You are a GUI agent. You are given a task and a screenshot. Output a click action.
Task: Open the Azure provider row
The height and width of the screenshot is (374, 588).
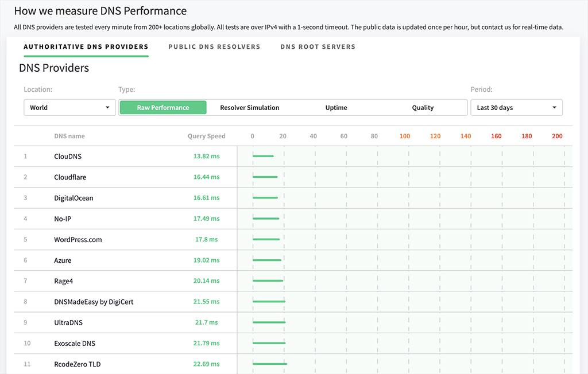293,260
